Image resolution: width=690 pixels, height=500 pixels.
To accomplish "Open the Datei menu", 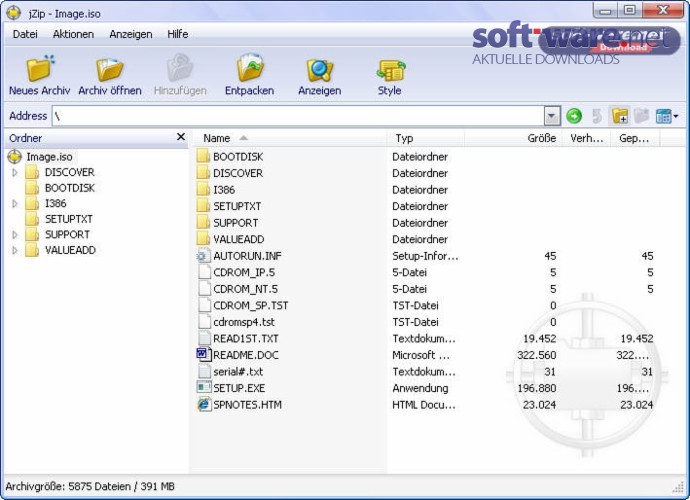I will (25, 34).
